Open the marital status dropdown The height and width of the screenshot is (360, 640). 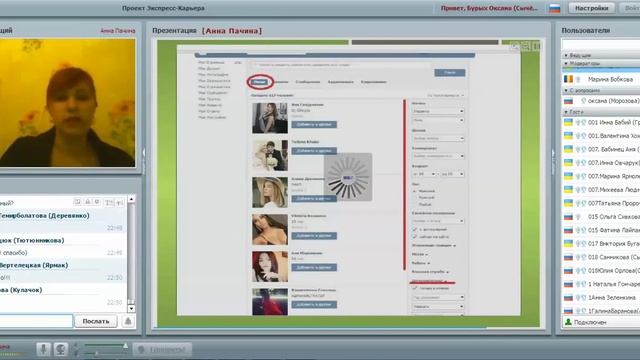438,221
